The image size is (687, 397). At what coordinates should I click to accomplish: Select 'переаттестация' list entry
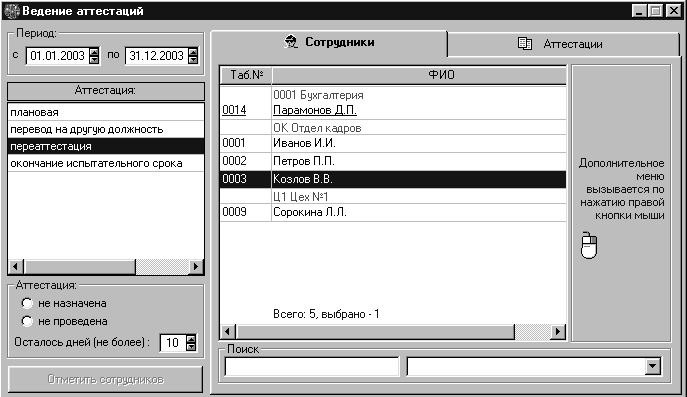[x=106, y=146]
